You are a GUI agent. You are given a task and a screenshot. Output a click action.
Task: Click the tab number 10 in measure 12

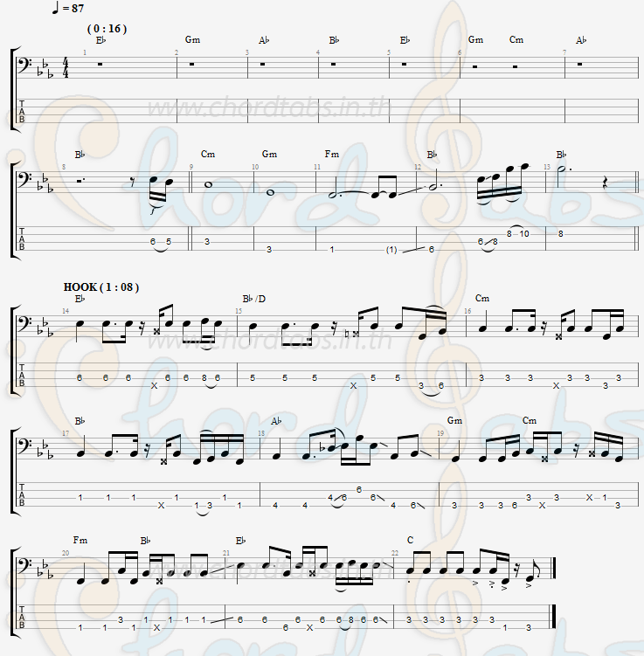point(524,234)
